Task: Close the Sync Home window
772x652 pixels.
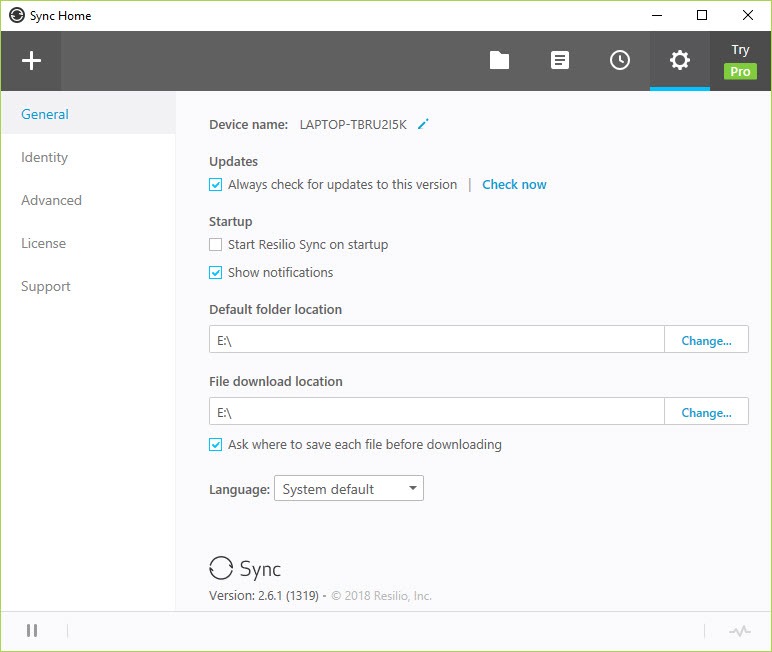Action: [747, 15]
